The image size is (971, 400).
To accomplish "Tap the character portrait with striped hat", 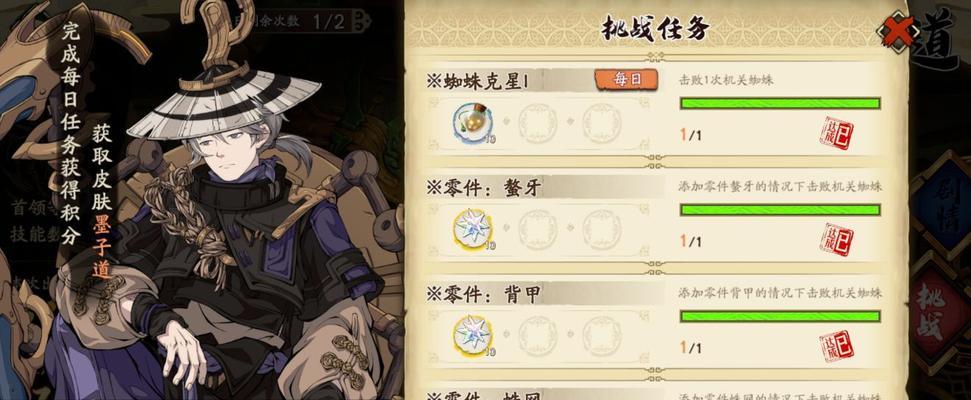I will (235, 223).
